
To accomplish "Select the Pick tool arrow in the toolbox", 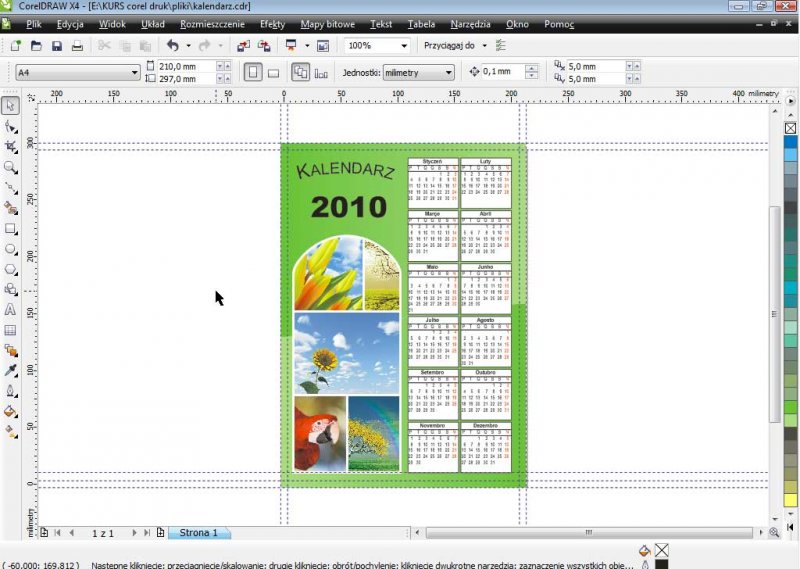I will click(x=11, y=105).
